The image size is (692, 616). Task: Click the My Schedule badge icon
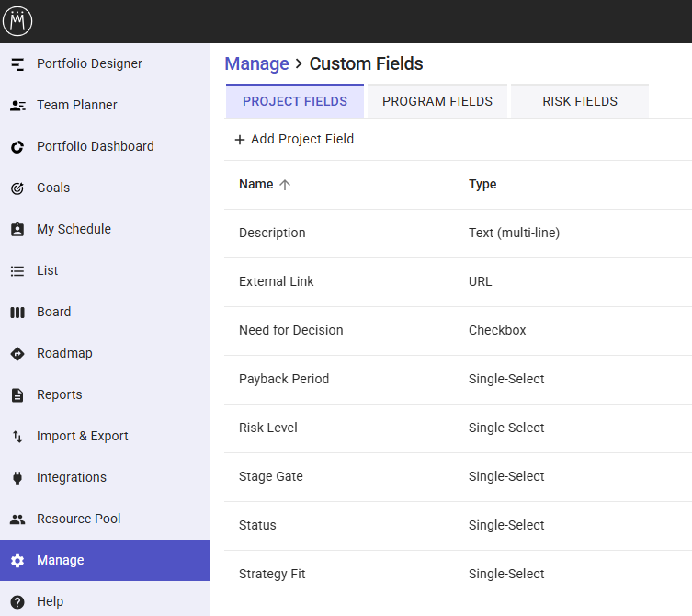pos(17,229)
